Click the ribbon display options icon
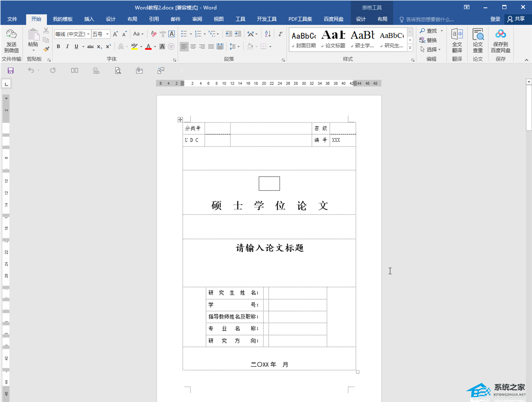The height and width of the screenshot is (402, 532). [x=467, y=7]
